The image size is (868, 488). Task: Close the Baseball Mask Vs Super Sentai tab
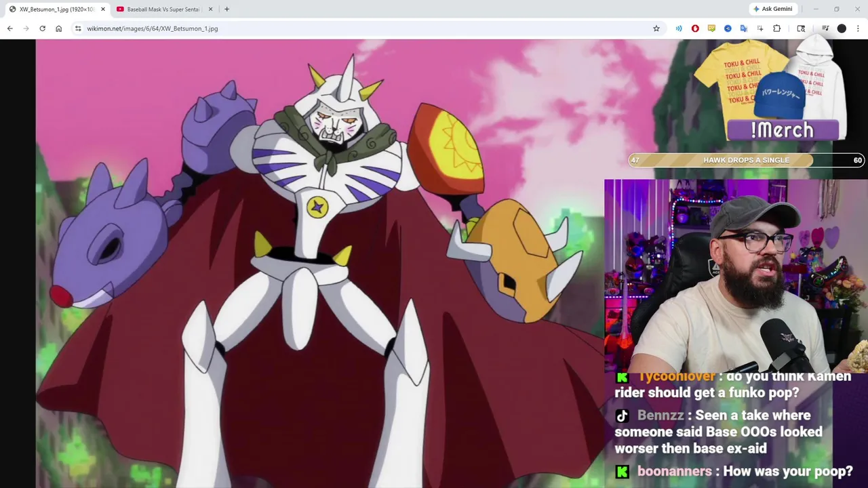point(210,9)
